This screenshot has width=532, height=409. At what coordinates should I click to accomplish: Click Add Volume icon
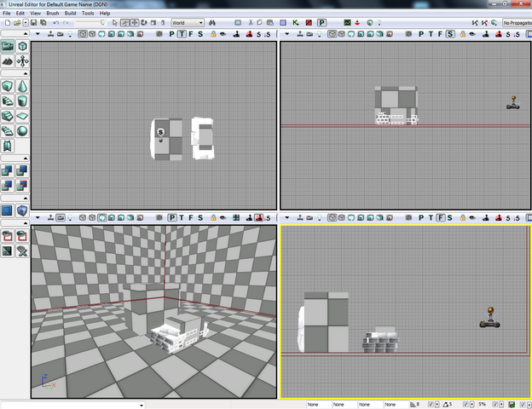22,210
